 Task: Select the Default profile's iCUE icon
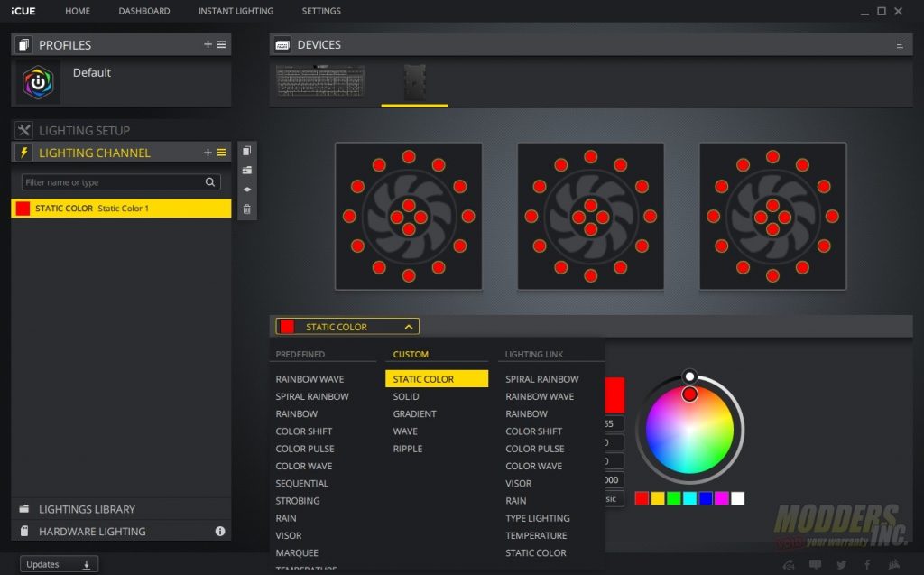coord(38,82)
